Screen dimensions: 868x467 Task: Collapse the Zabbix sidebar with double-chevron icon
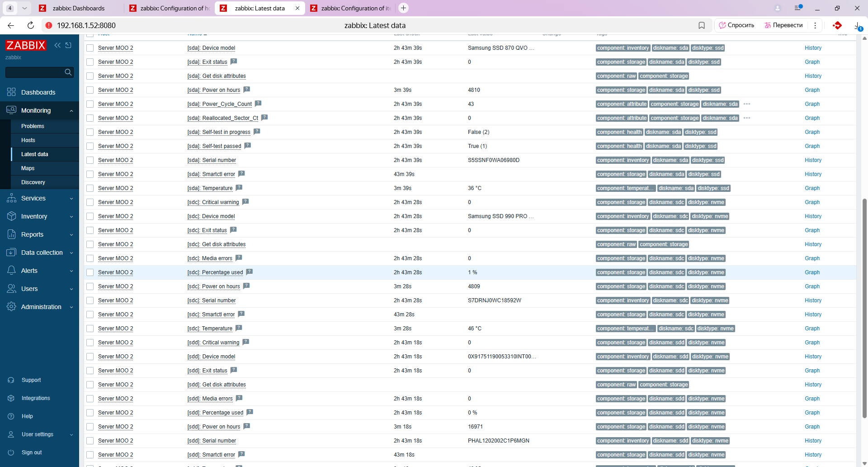pos(57,45)
